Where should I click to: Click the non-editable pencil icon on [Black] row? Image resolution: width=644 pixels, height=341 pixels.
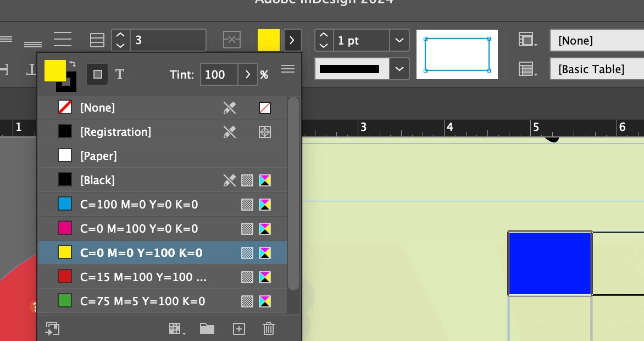(230, 180)
